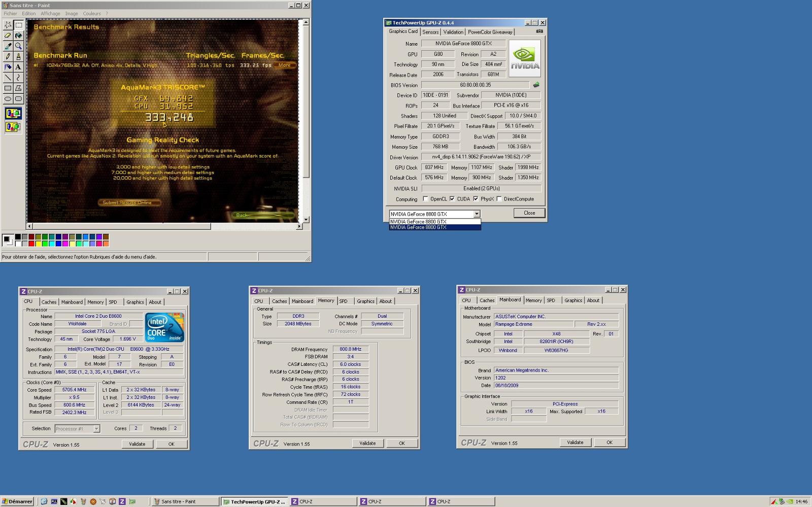Select the Text tool marked A

coord(19,67)
